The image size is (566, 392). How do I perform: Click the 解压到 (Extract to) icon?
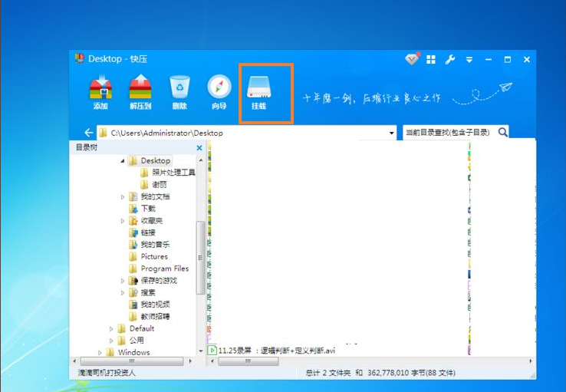[x=140, y=88]
